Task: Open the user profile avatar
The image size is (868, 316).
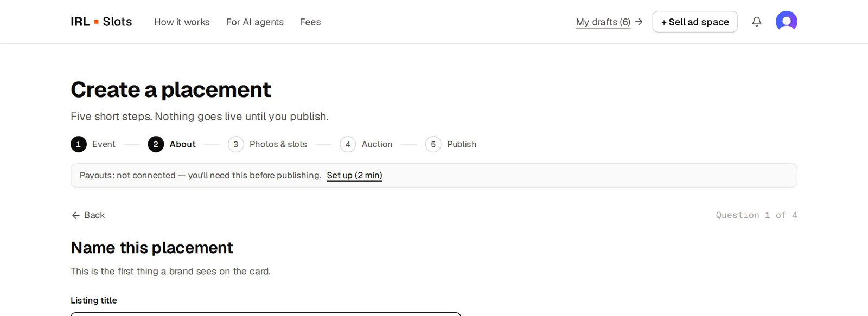Action: [786, 22]
